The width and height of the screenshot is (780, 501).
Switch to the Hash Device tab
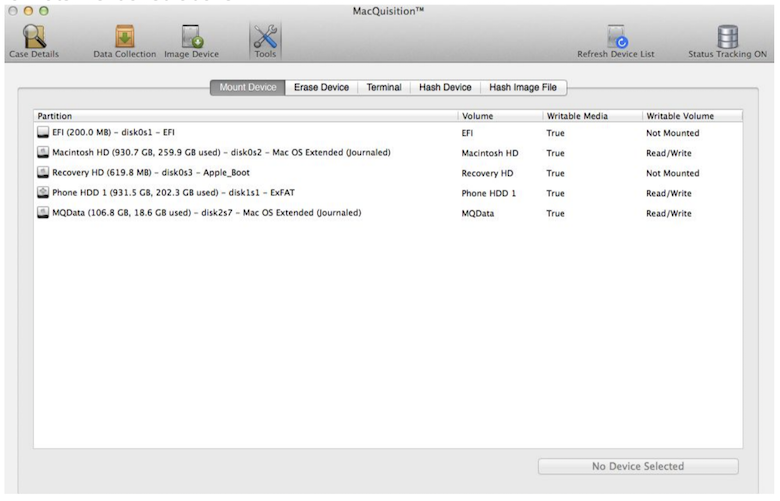click(x=445, y=88)
